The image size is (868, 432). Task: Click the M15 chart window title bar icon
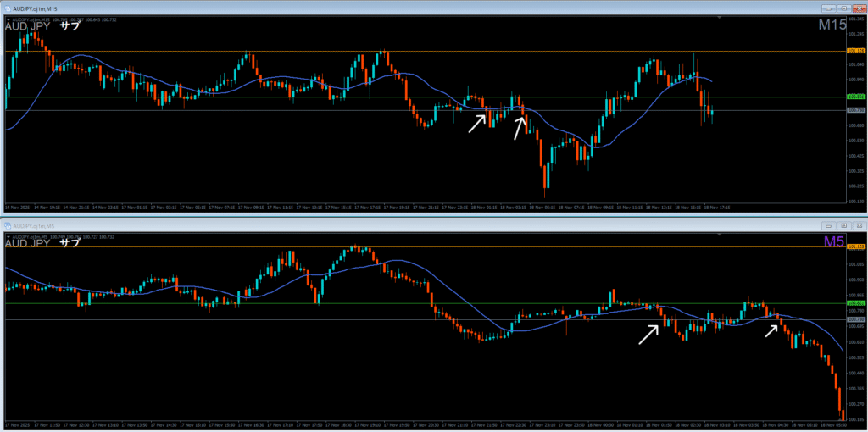click(x=7, y=7)
